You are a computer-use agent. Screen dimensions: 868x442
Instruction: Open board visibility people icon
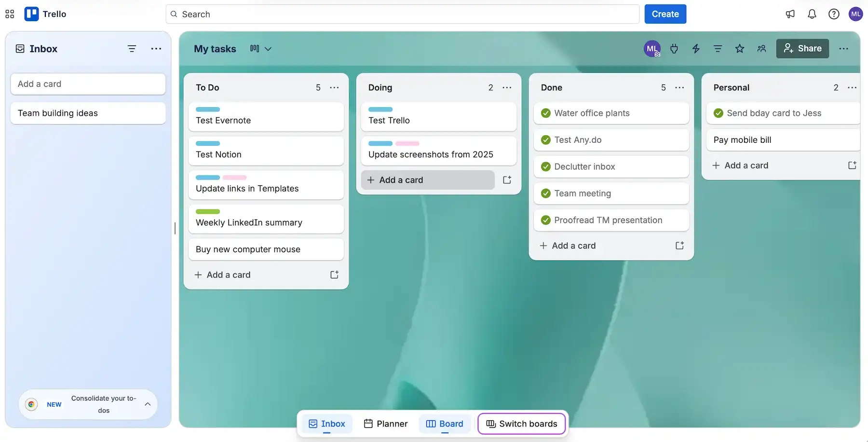[x=761, y=49]
